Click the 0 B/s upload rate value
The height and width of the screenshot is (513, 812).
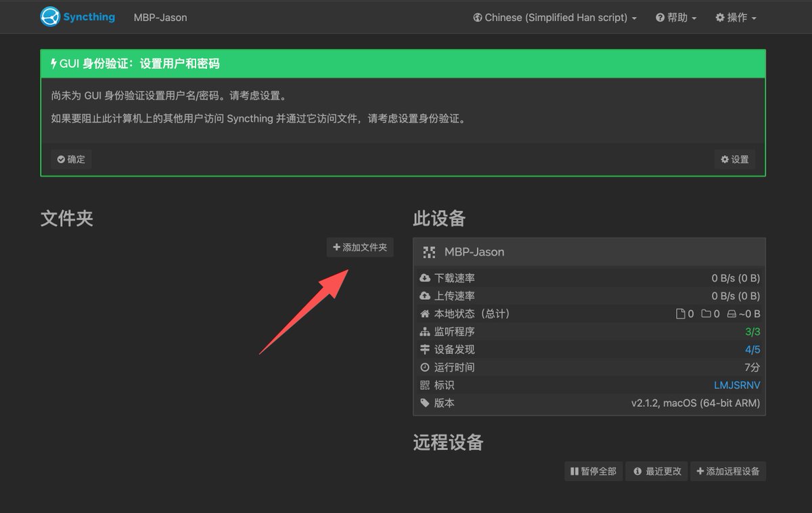click(x=736, y=296)
